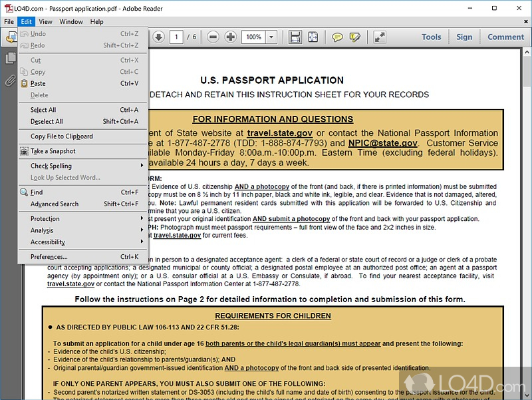Viewport: 532px width, 400px height.
Task: Click the camera icon beside Take a Snapshot
Action: tap(24, 151)
